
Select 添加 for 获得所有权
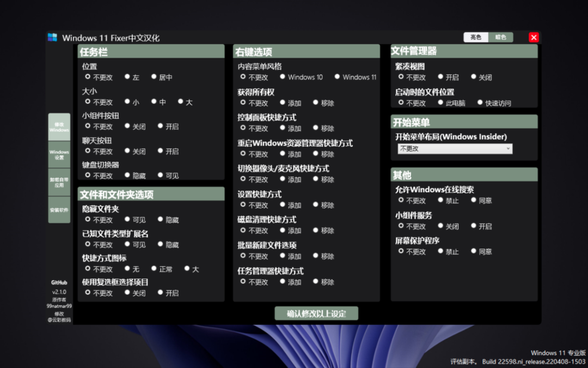tap(291, 103)
